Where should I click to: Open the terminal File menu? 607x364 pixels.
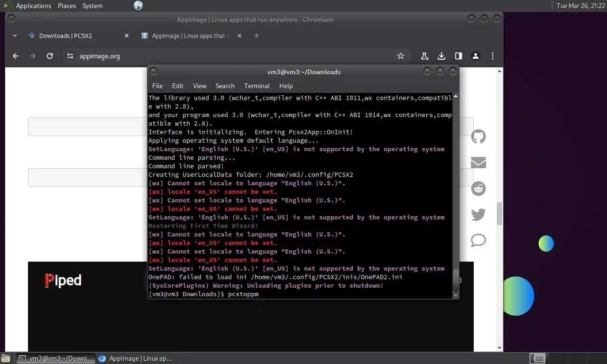tap(157, 86)
